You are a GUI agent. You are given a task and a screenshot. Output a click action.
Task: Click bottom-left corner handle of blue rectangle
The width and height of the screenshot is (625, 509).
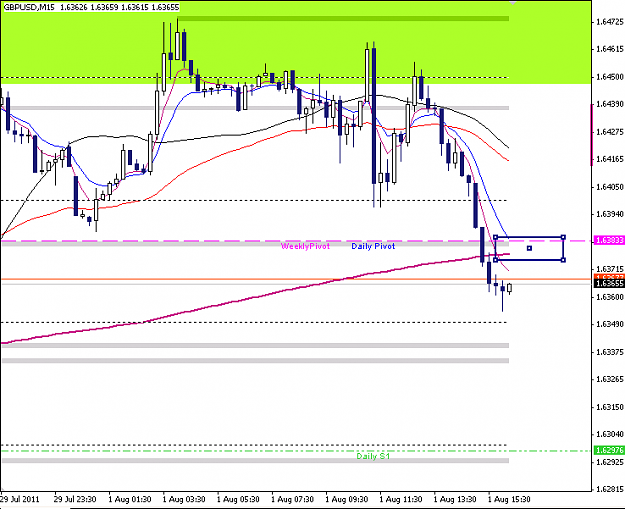click(x=495, y=260)
